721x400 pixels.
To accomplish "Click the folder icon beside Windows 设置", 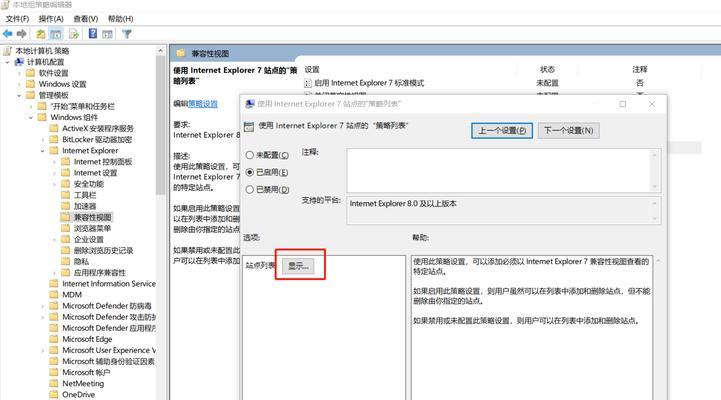I will (31, 84).
